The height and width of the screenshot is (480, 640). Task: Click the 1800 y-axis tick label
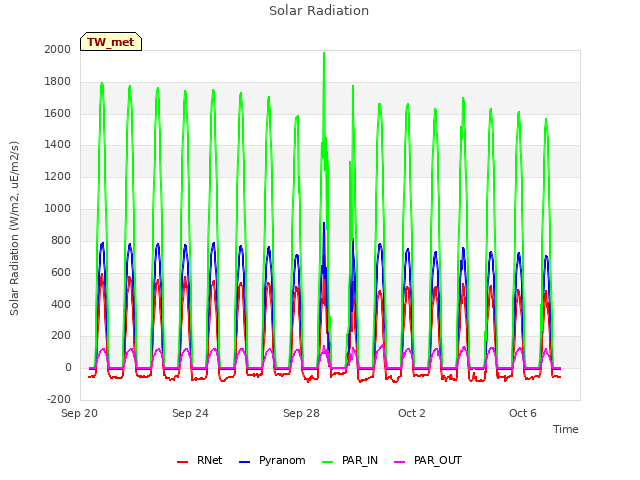(58, 81)
